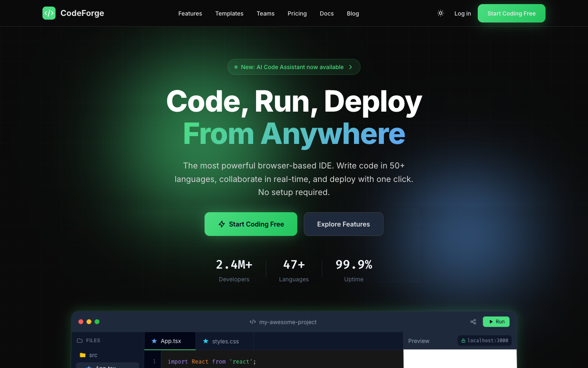
Task: Click the code icon before my-awesome-project
Action: click(252, 322)
